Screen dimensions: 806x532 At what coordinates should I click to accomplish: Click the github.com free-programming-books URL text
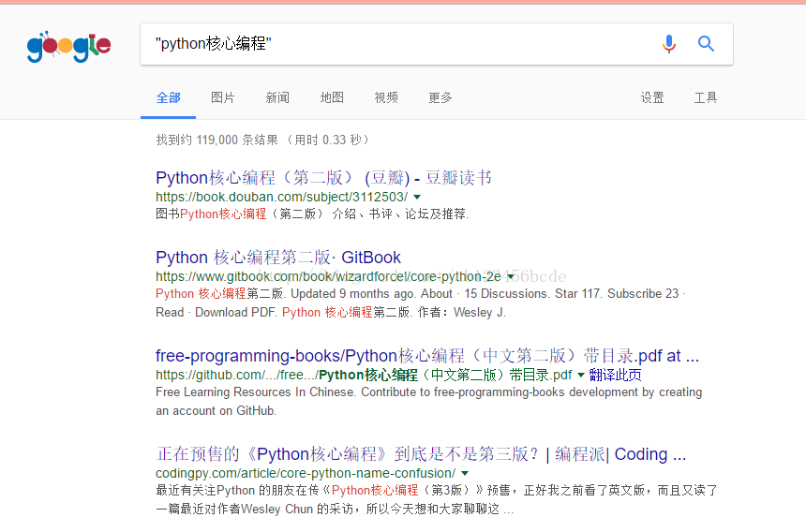(x=364, y=375)
